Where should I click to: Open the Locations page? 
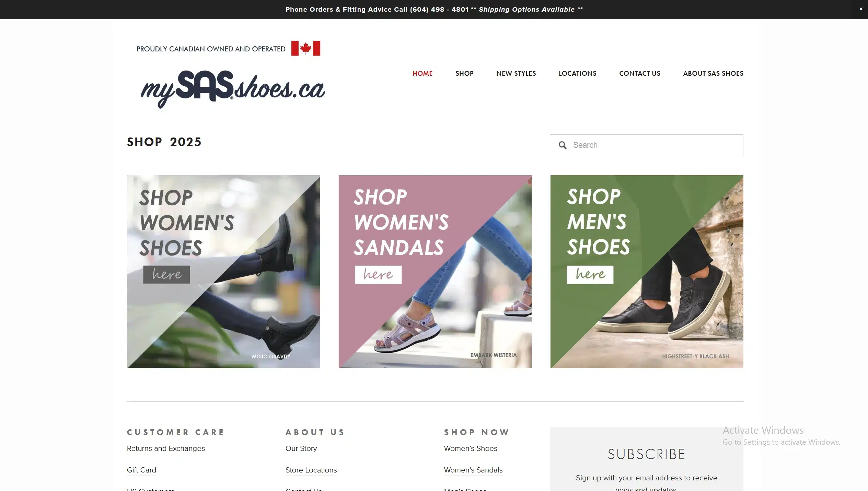coord(577,73)
